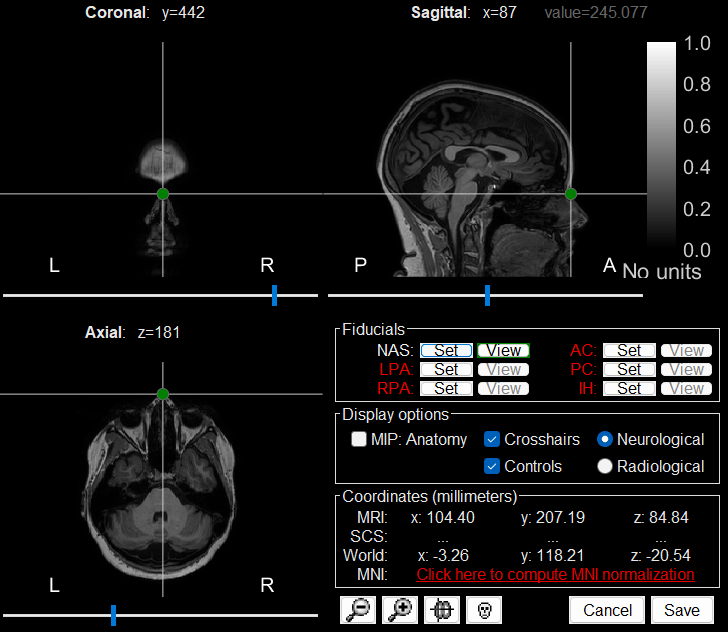Set the PC fiducial point
The image size is (728, 632).
(x=629, y=369)
